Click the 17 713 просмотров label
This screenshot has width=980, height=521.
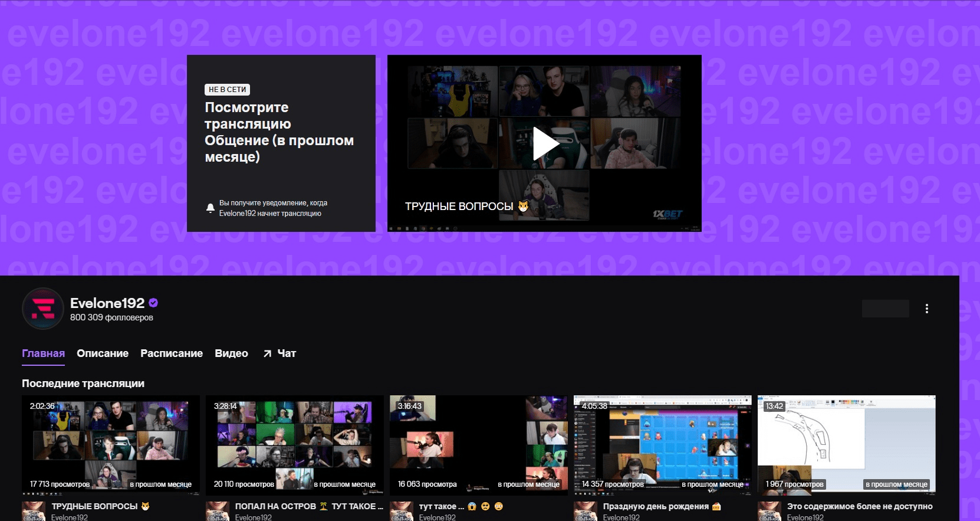tap(60, 484)
